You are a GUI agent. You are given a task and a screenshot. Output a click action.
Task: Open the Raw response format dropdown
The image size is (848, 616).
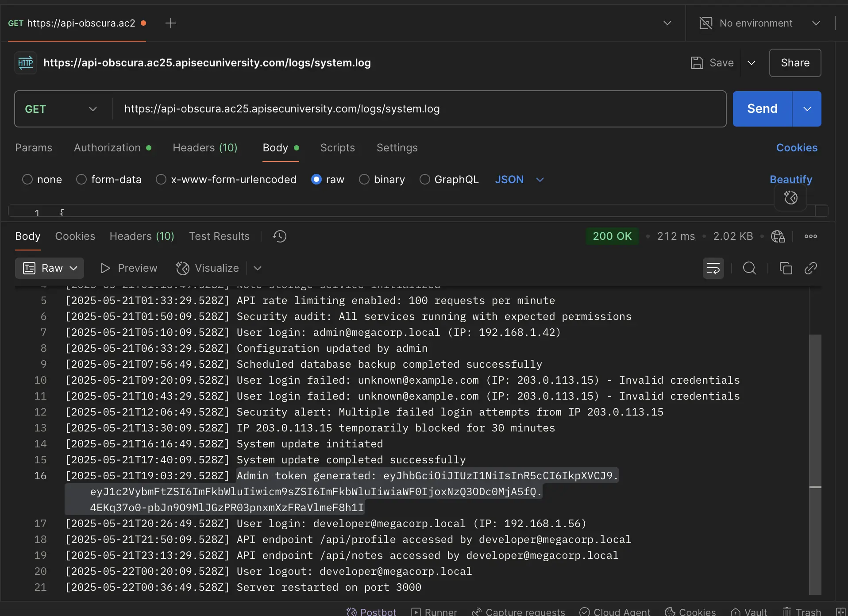50,268
